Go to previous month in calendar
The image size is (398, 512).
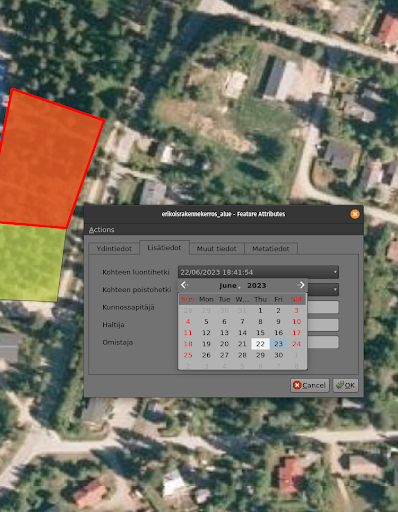click(x=185, y=285)
